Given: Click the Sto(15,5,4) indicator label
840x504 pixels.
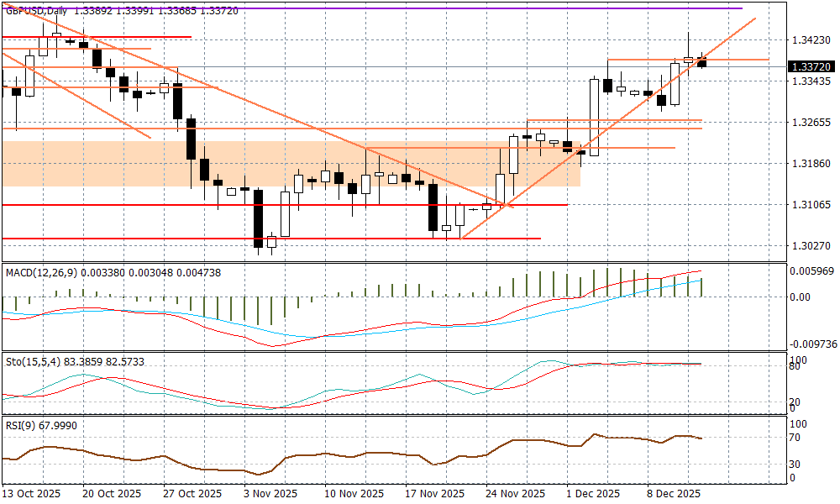Looking at the screenshot, I should pyautogui.click(x=33, y=360).
